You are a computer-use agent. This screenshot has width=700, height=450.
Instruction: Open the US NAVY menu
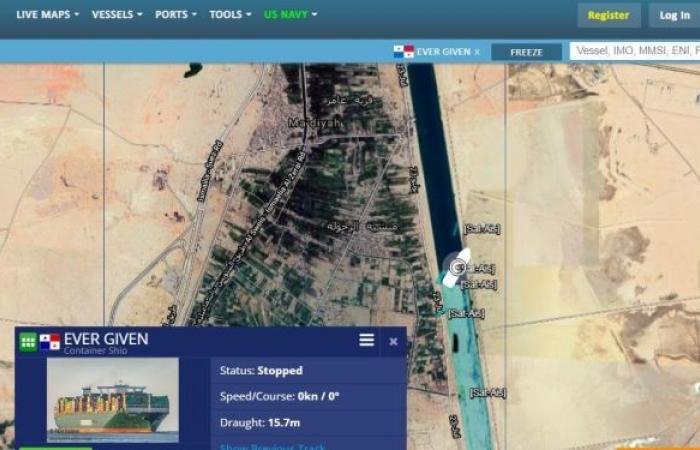pyautogui.click(x=291, y=14)
